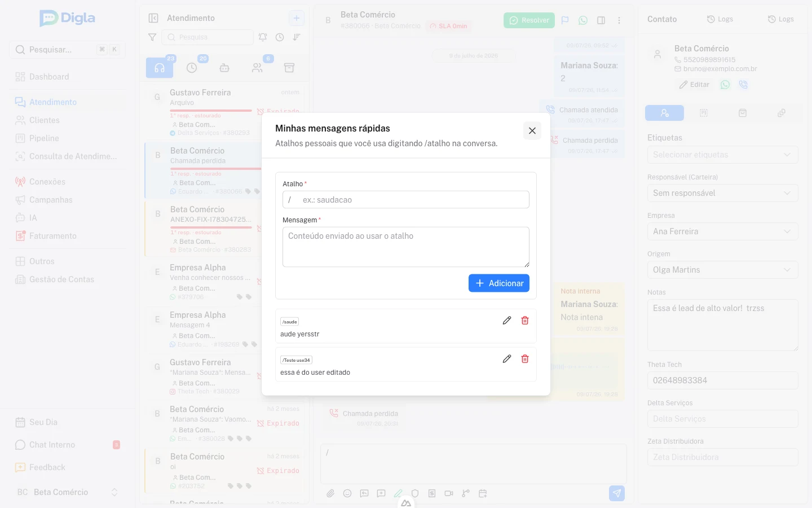The height and width of the screenshot is (508, 812).
Task: Open the group conversations tab
Action: point(257,68)
